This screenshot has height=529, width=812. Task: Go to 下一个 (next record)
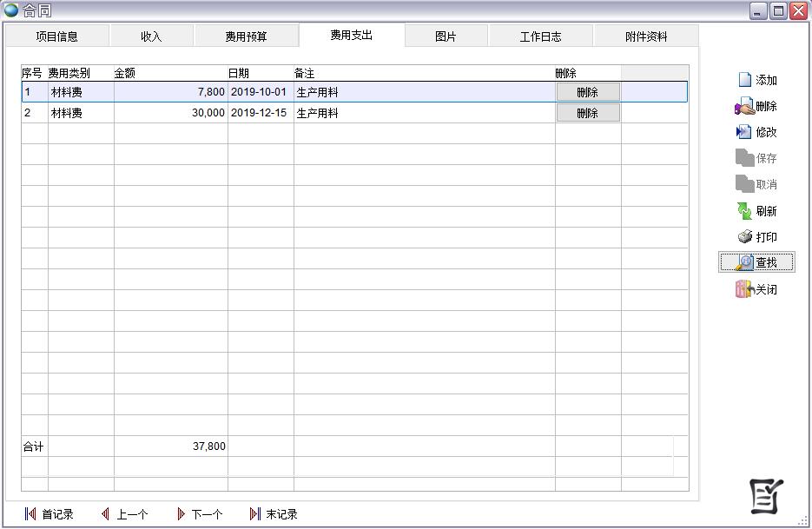tap(199, 514)
